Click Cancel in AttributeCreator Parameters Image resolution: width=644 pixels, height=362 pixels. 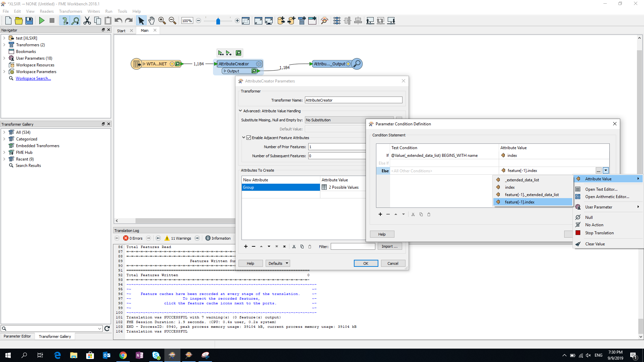point(393,263)
